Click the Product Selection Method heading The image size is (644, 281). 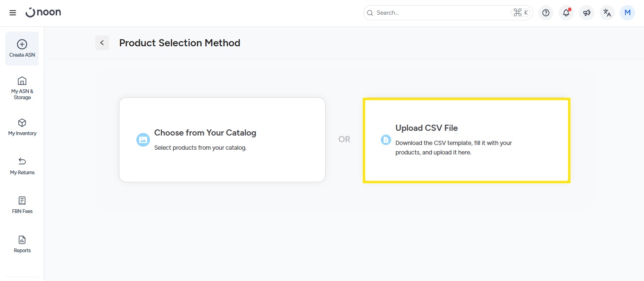click(180, 43)
